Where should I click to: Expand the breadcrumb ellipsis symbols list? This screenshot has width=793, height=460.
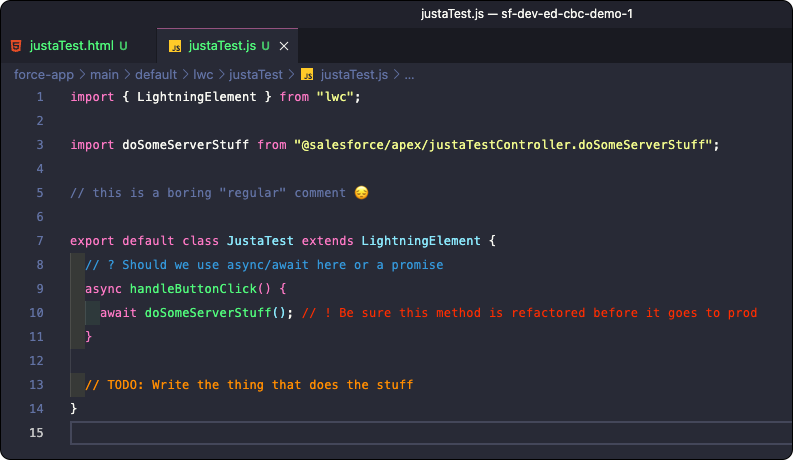pyautogui.click(x=409, y=75)
